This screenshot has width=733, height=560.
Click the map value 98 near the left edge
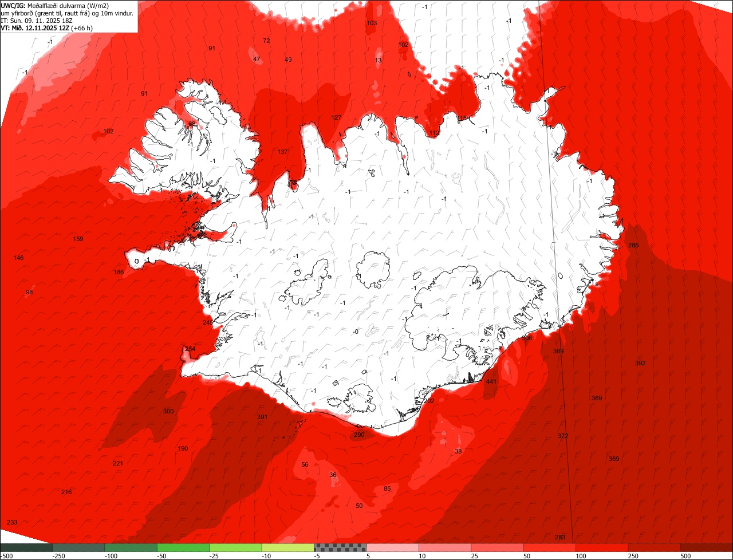[29, 292]
